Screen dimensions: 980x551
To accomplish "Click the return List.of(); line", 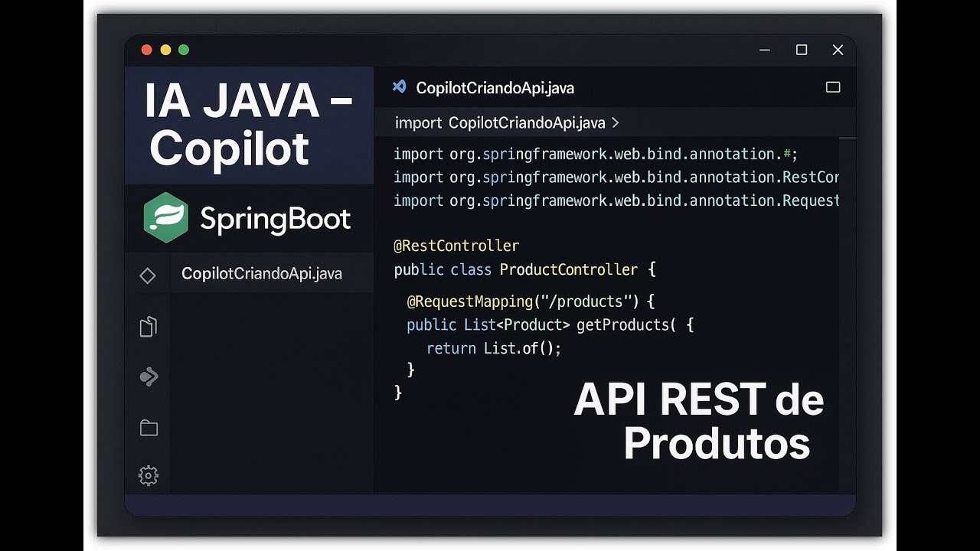I will click(x=494, y=348).
